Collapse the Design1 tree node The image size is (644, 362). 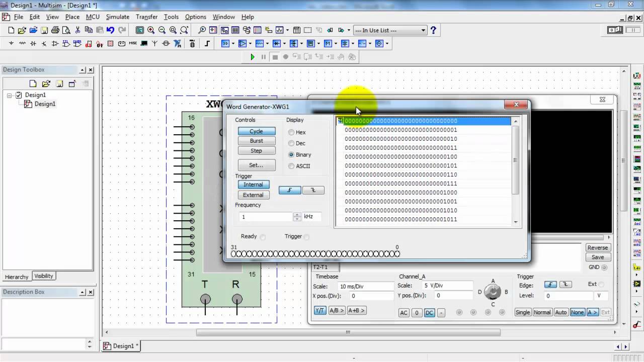pyautogui.click(x=10, y=95)
